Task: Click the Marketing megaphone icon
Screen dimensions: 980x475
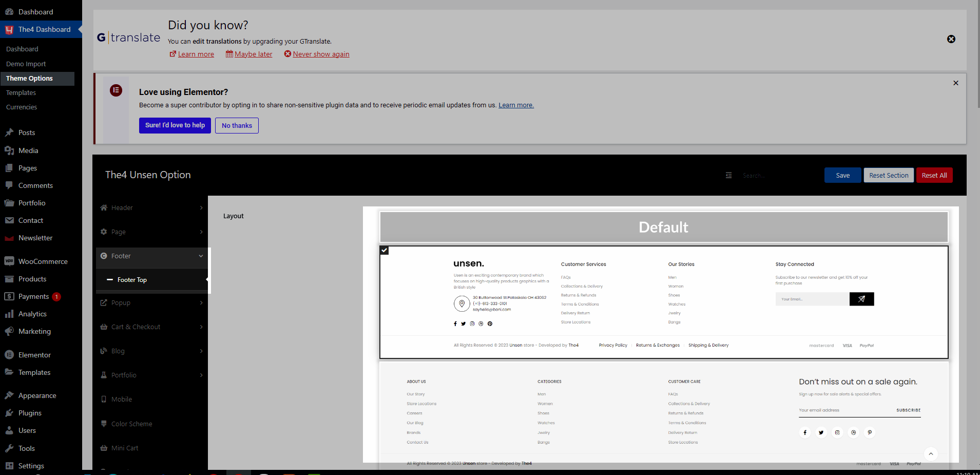Action: [9, 331]
